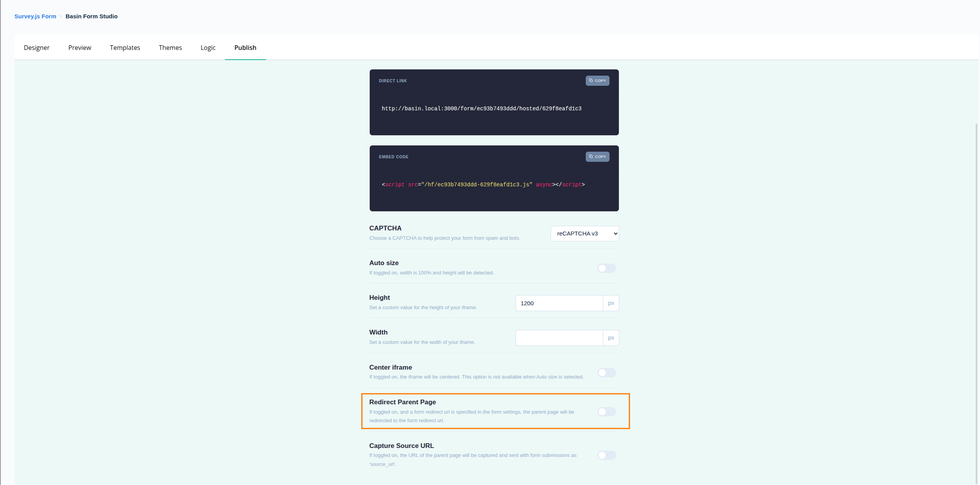The width and height of the screenshot is (980, 485).
Task: Open the Survey.js Form breadcrumb link
Action: coord(35,16)
